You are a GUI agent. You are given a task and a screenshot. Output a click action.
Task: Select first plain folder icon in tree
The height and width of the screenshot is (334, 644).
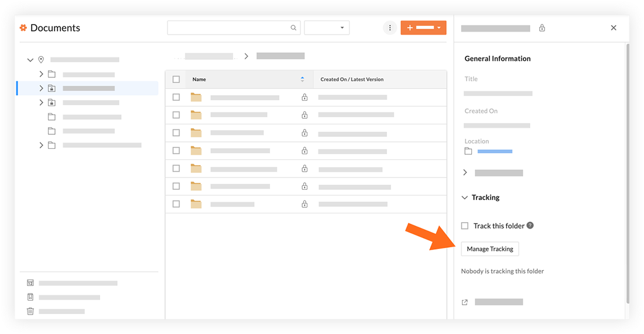point(52,74)
